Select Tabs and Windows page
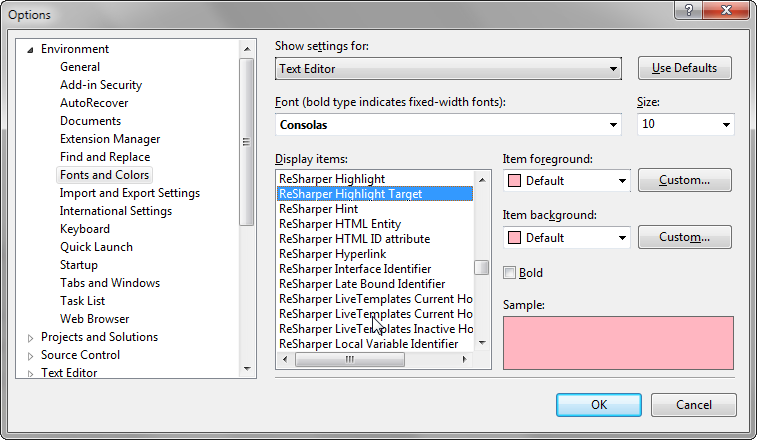Screen dimensions: 757x440 pyautogui.click(x=110, y=283)
